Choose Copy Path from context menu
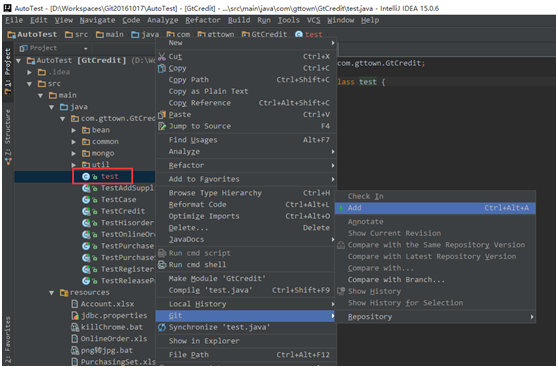The image size is (558, 368). [246, 80]
